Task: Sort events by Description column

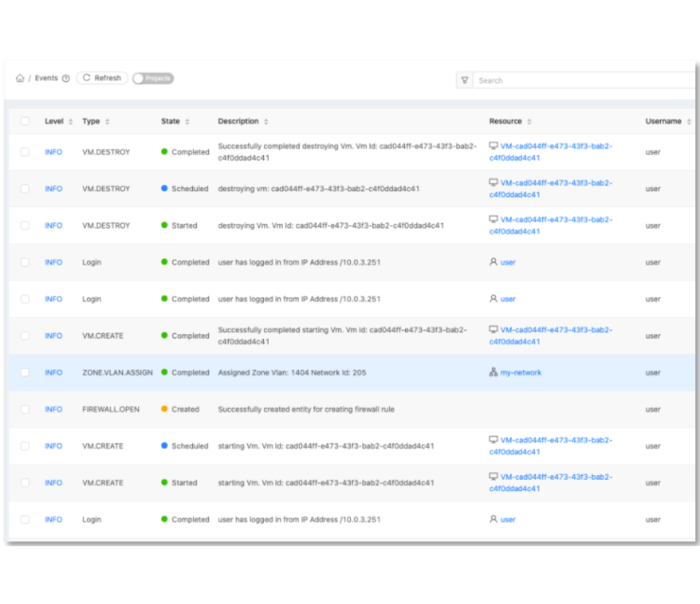Action: coord(267,122)
